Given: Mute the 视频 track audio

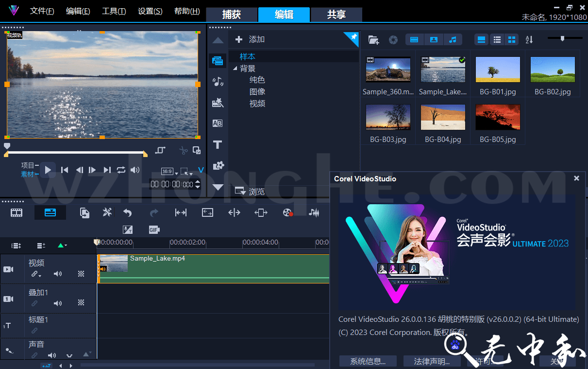Looking at the screenshot, I should [58, 274].
